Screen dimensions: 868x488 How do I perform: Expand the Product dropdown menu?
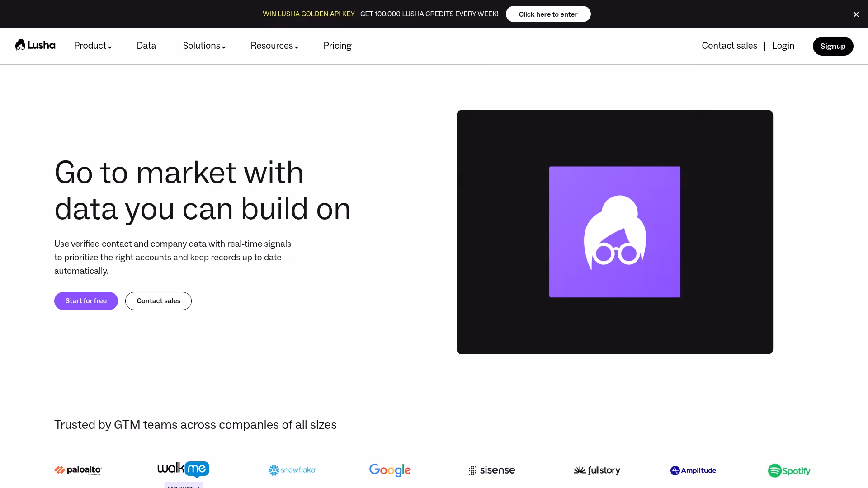(x=93, y=46)
